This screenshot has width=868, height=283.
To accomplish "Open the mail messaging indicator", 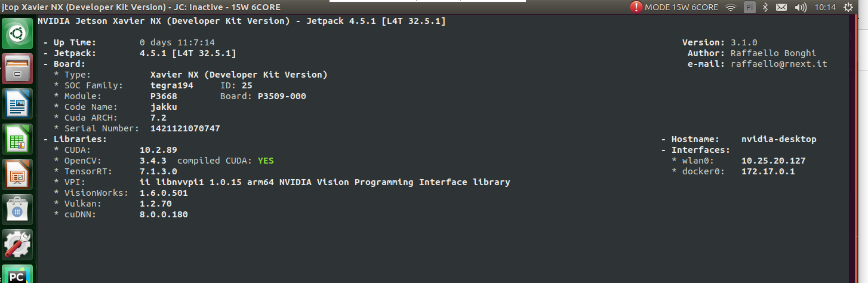I will click(781, 7).
